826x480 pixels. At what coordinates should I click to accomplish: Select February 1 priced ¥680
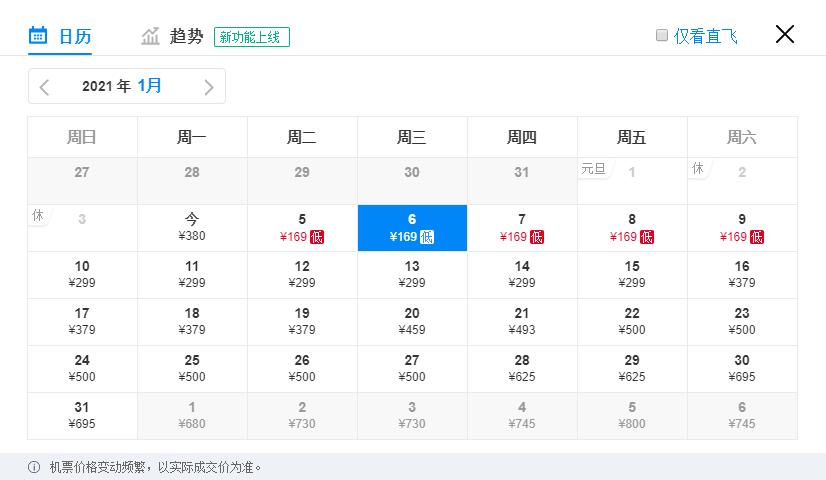coord(192,415)
